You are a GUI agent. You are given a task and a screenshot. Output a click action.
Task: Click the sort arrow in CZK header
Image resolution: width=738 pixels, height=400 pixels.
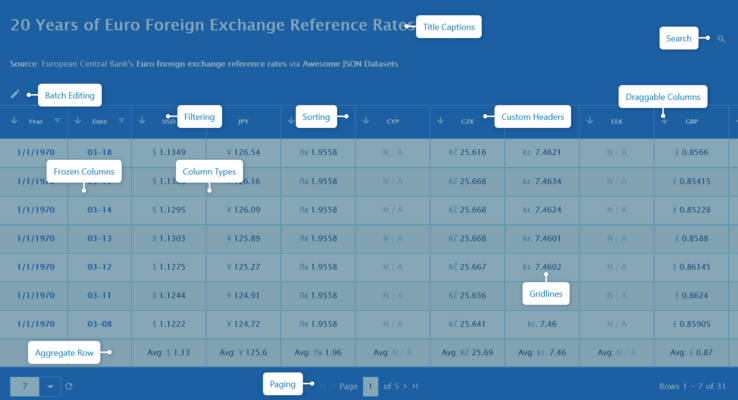[441, 121]
